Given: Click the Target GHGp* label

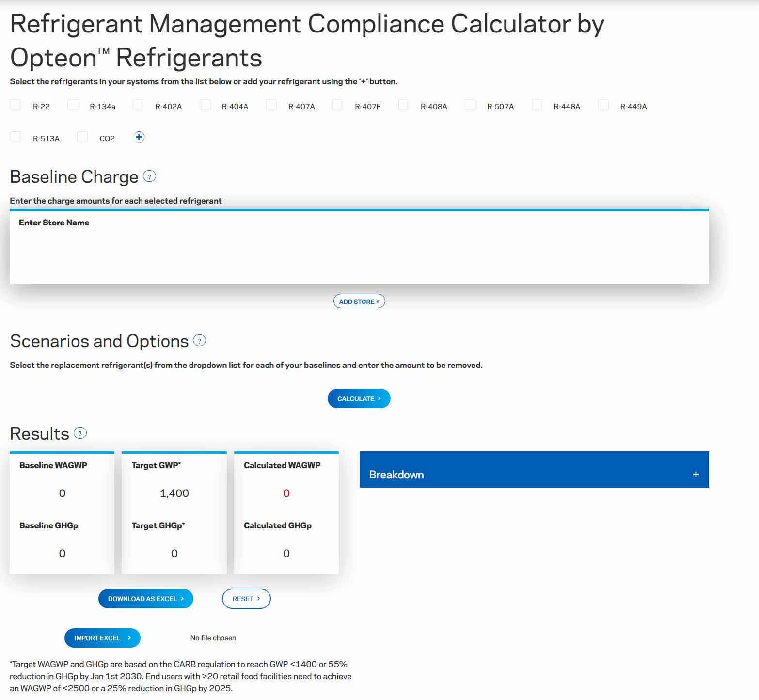Looking at the screenshot, I should tap(158, 525).
